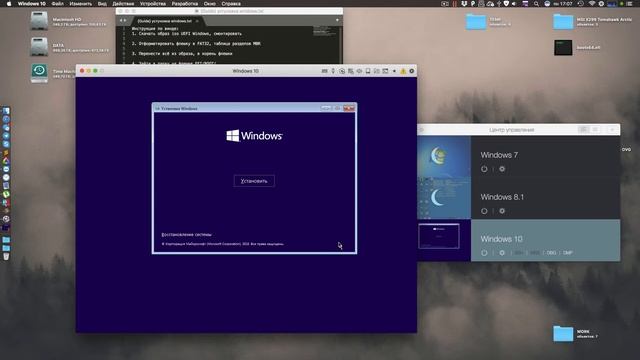
Task: Click the back/forward arrows in text editor
Action: click(x=123, y=20)
